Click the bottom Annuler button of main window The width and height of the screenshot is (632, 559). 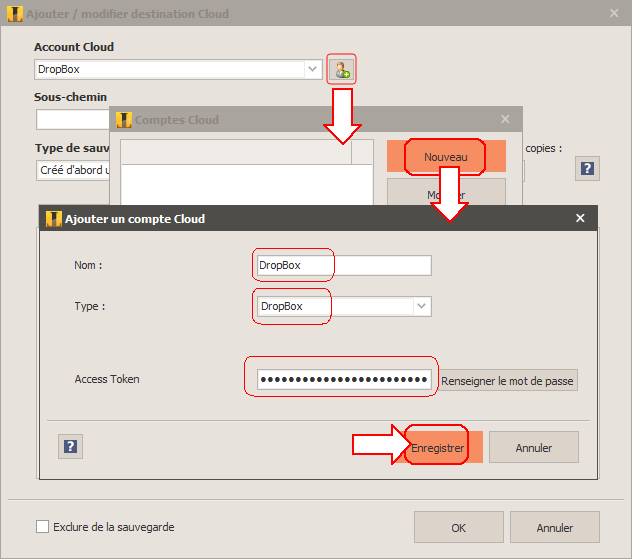click(555, 528)
